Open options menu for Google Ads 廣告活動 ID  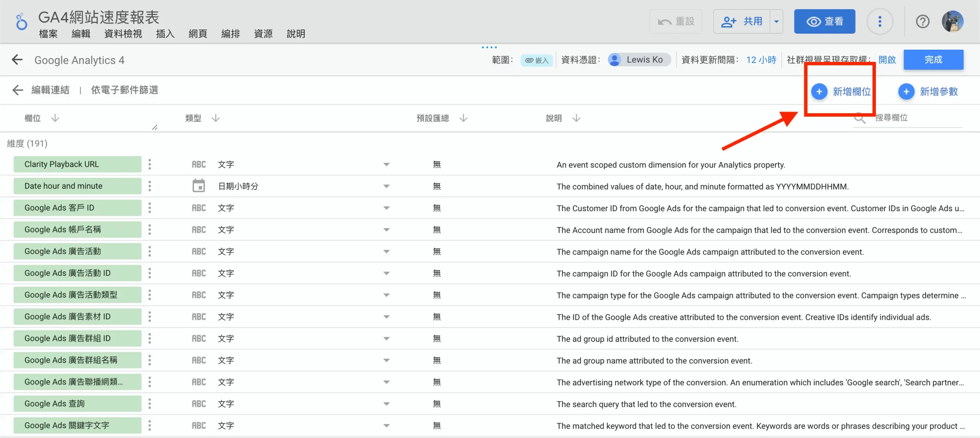coord(150,273)
